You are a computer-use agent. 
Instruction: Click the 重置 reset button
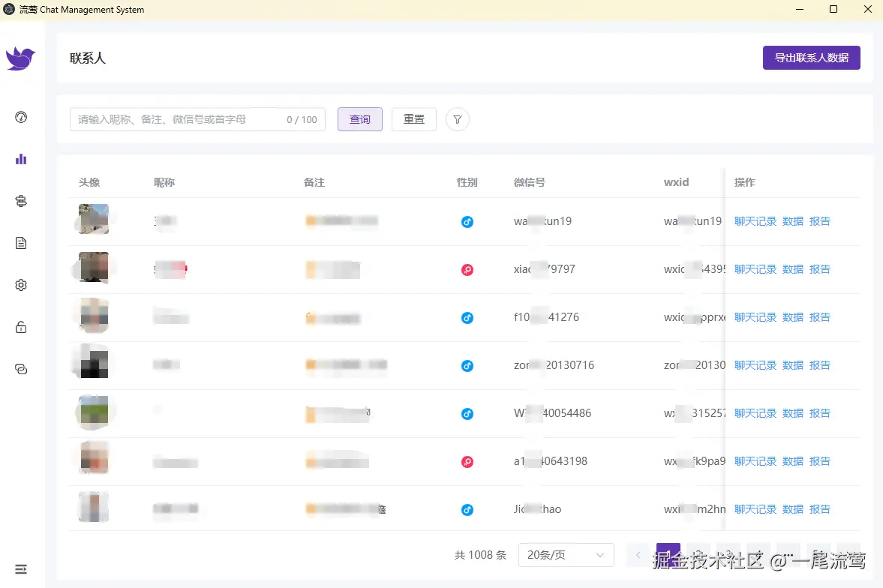(414, 119)
